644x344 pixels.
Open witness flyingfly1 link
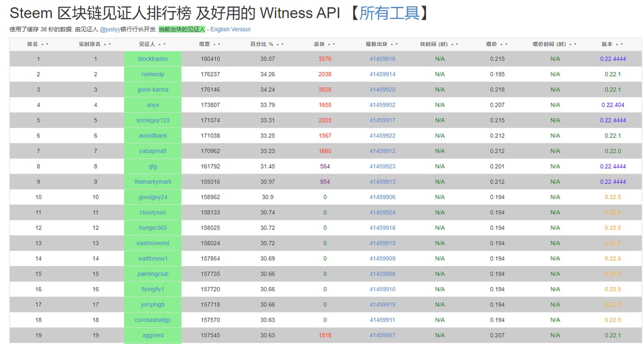coord(153,289)
